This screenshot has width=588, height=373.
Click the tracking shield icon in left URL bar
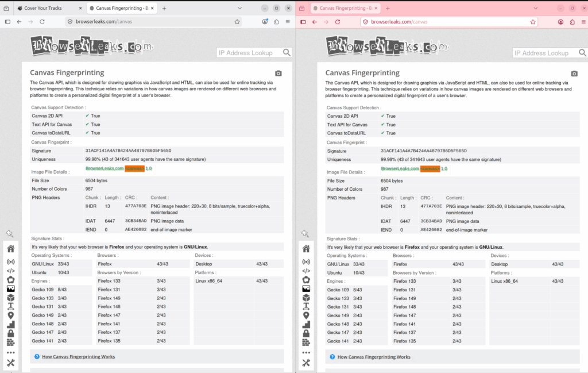click(x=69, y=22)
